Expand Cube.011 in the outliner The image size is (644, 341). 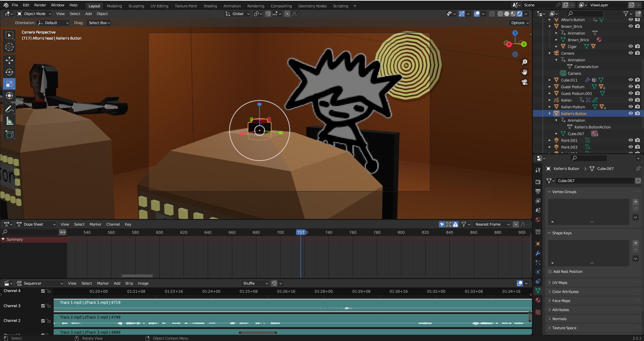(550, 80)
